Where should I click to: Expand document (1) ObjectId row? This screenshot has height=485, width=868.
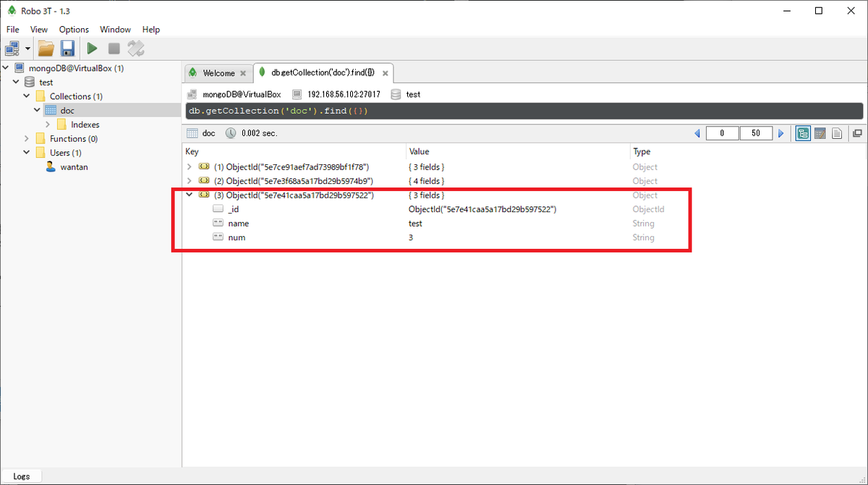pyautogui.click(x=190, y=167)
